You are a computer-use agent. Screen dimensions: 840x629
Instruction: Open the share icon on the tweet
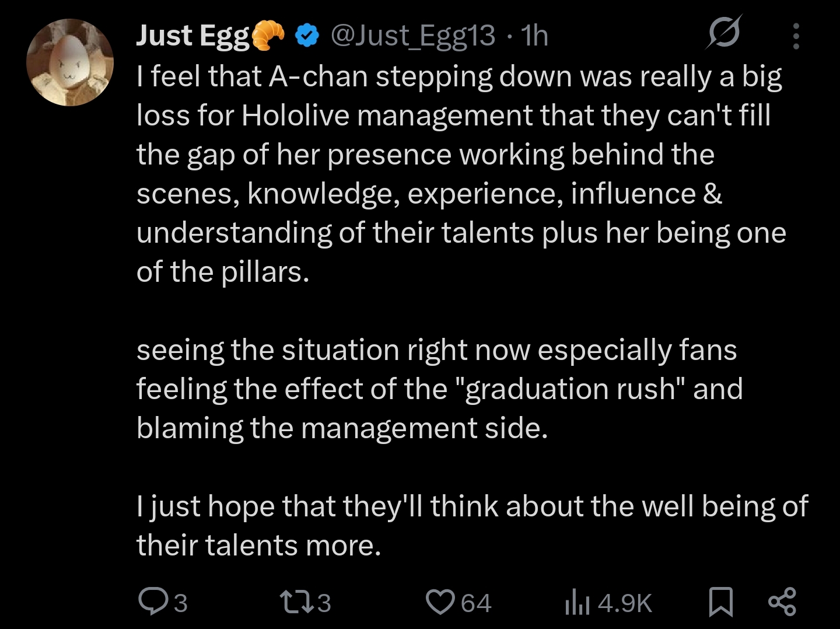(782, 602)
